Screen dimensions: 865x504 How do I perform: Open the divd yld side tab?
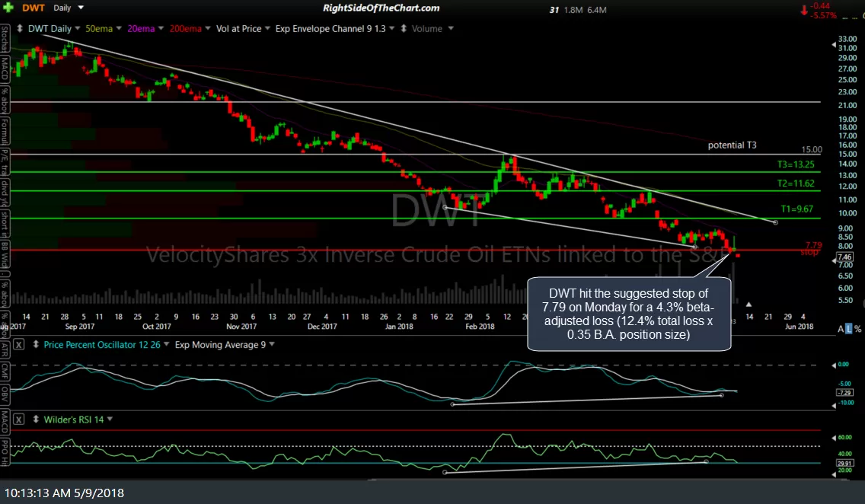5,194
